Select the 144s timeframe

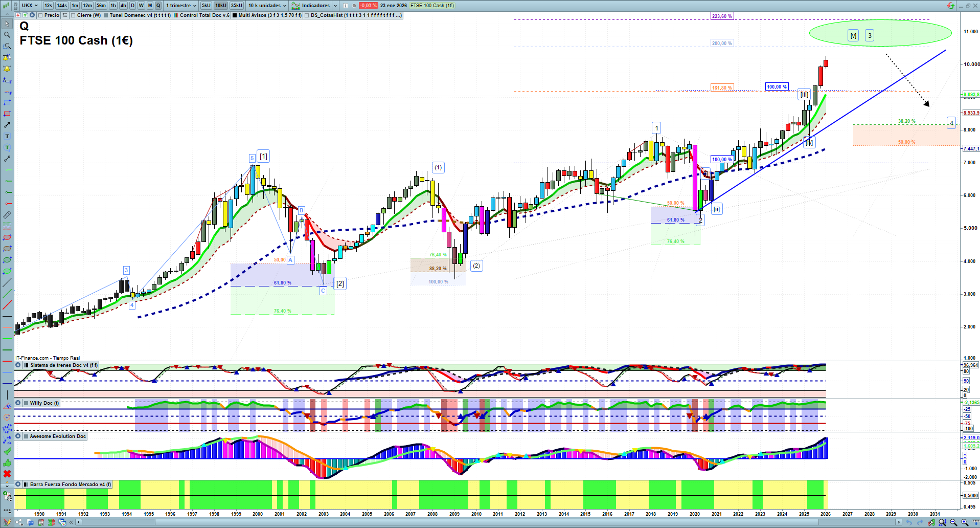(x=62, y=6)
